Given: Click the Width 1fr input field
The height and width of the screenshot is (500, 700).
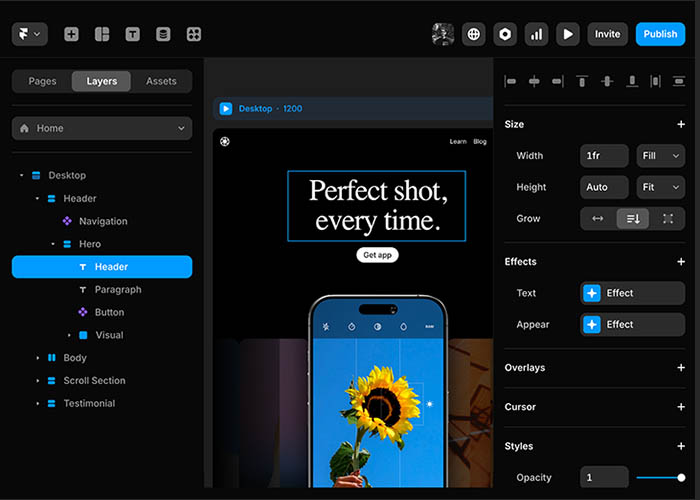Looking at the screenshot, I should [604, 156].
